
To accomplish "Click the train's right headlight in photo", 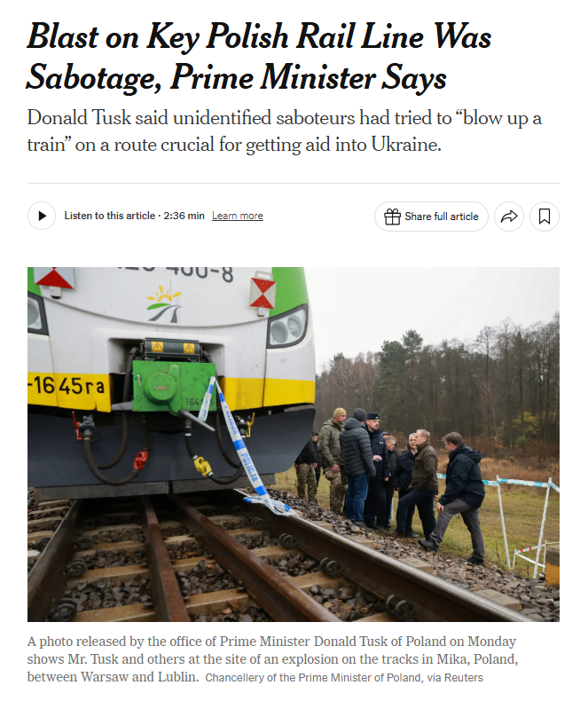I will click(288, 327).
